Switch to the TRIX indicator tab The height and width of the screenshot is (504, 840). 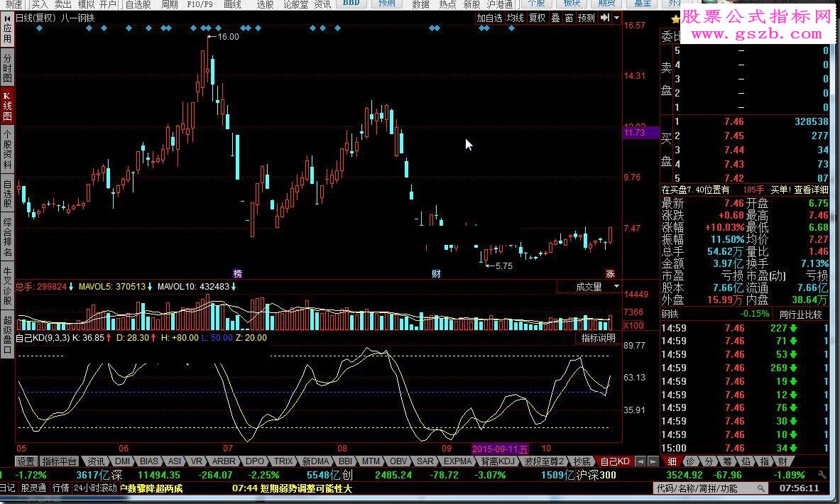[x=283, y=461]
